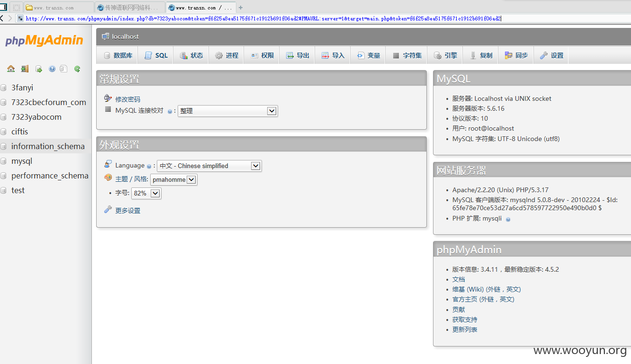Viewport: 631px width, 364px height.
Task: Click the SQL tab's notepad icon
Action: click(148, 55)
